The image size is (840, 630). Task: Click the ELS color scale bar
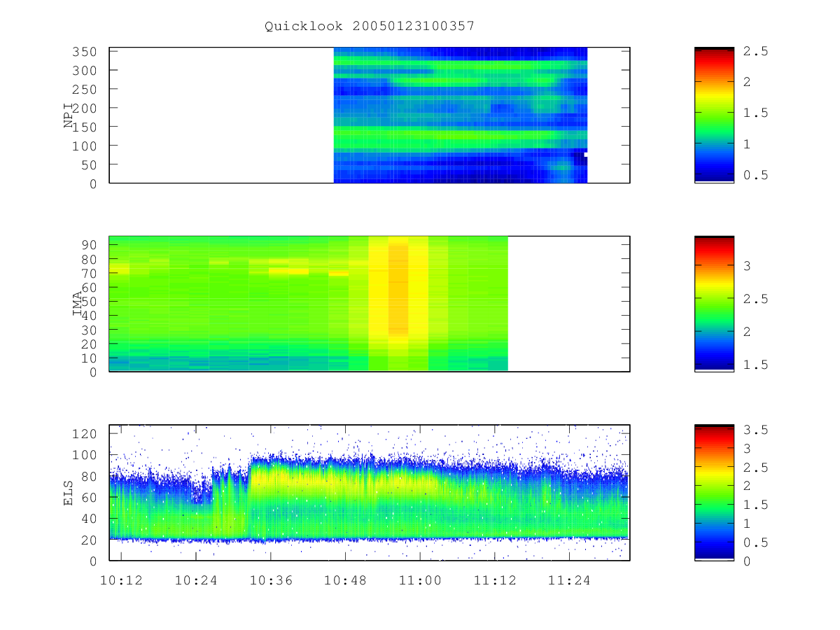(714, 493)
